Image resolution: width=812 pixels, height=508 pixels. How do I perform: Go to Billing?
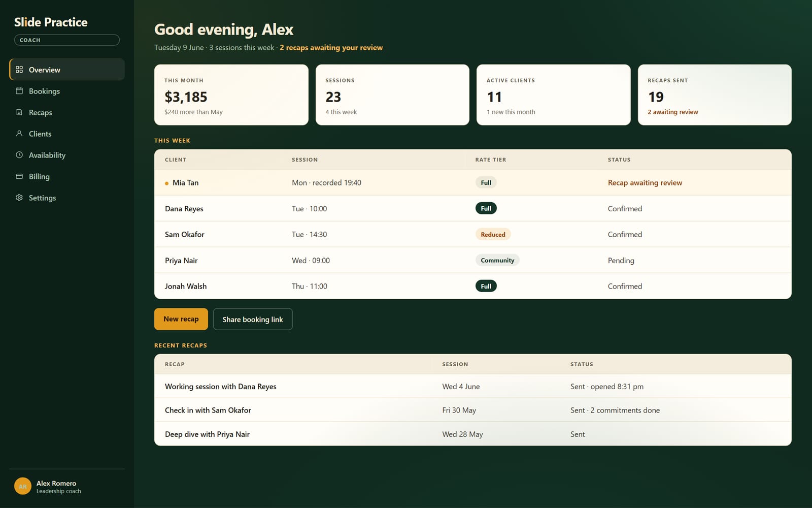[67, 176]
